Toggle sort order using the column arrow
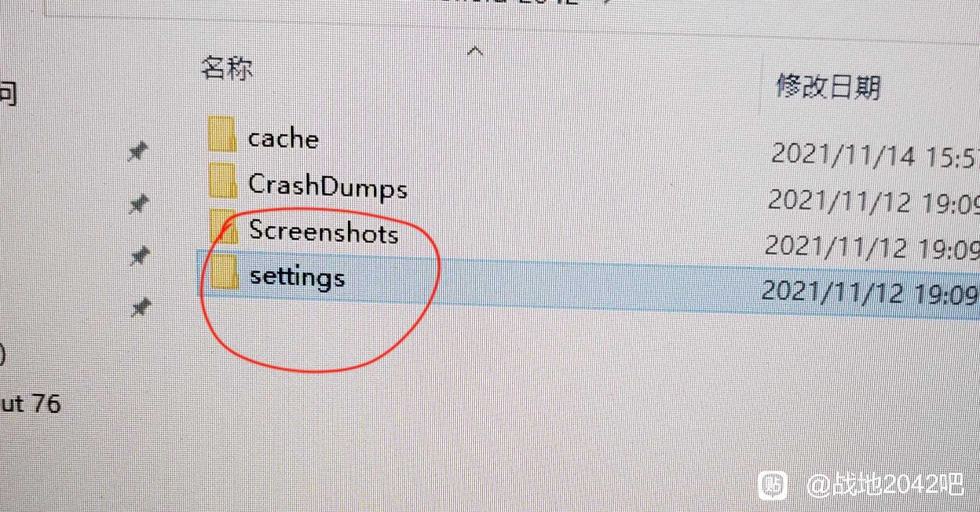This screenshot has width=980, height=512. (x=475, y=51)
